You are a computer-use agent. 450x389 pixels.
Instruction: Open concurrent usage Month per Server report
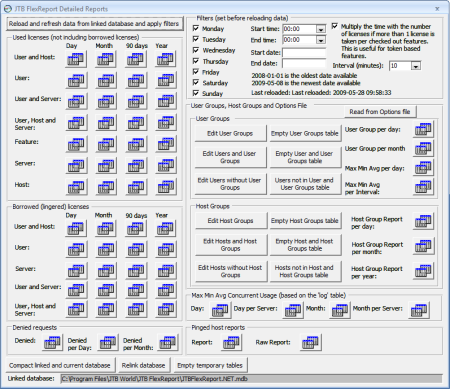419,310
